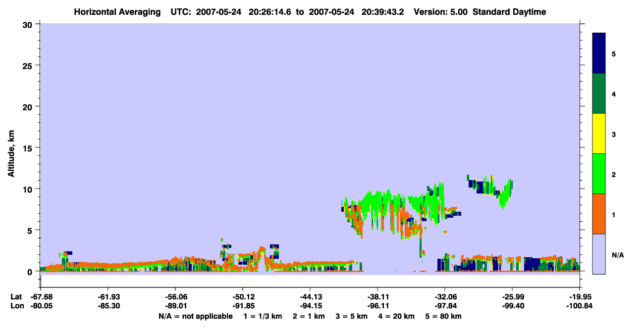Image resolution: width=644 pixels, height=330 pixels.
Task: Click legend text '3 = 5 km'
Action: [x=353, y=316]
